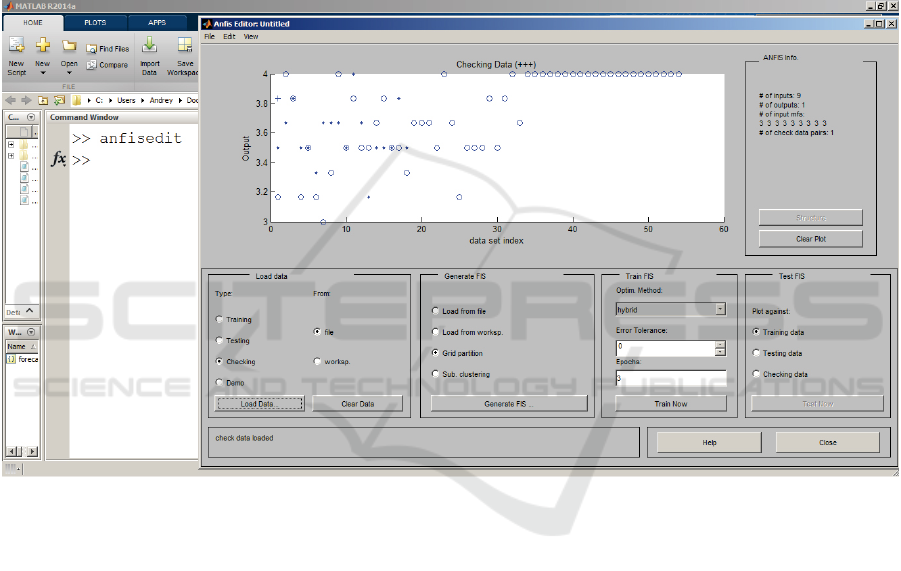Viewport: 901px width, 571px height.
Task: Open the Optim. Method hybrid dropdown
Action: click(720, 310)
